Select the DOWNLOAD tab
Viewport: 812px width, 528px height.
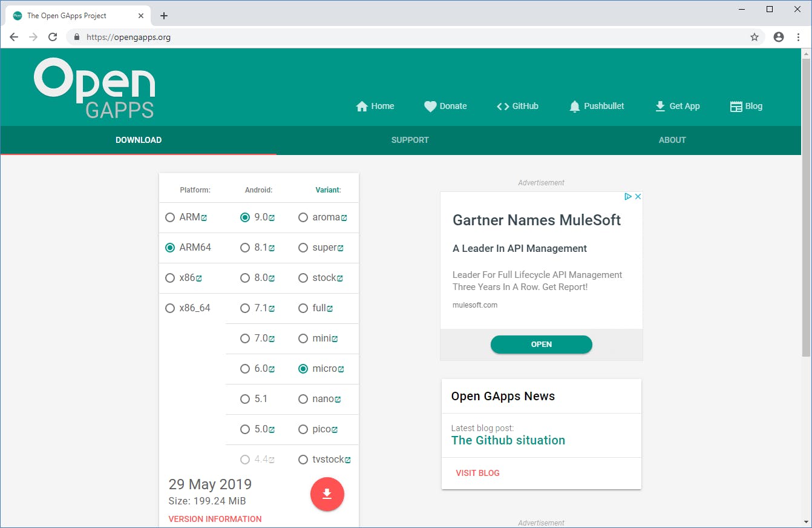(139, 140)
